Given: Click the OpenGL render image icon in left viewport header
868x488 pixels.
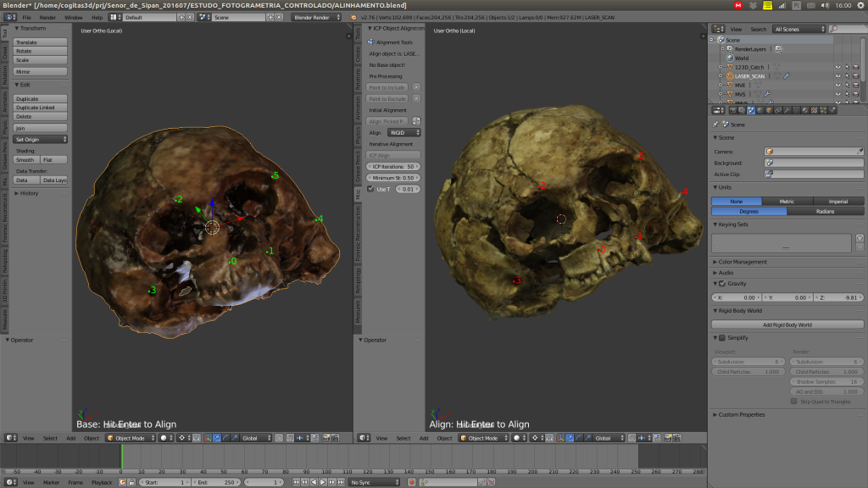Looking at the screenshot, I should click(x=326, y=438).
